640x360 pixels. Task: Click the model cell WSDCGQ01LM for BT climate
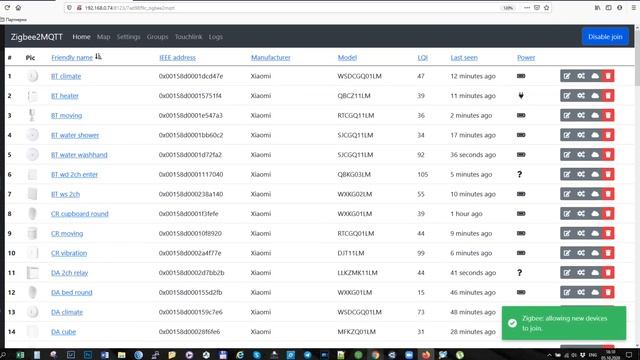coord(360,76)
